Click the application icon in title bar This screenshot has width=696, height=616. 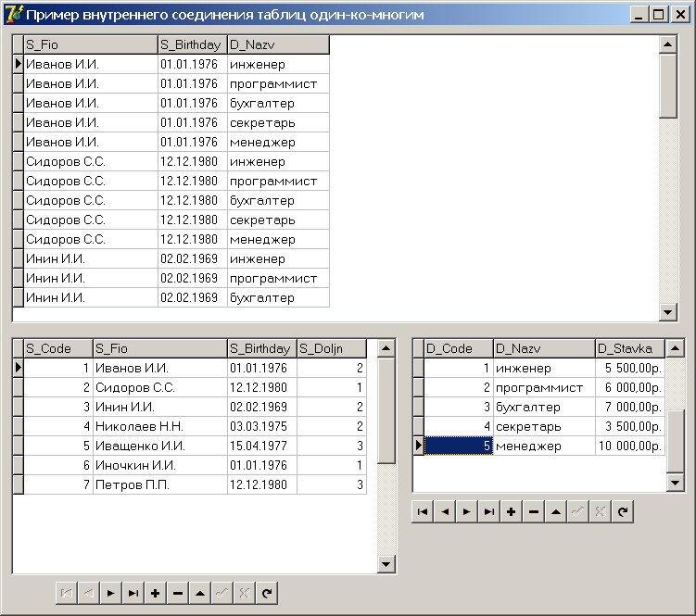click(x=14, y=14)
